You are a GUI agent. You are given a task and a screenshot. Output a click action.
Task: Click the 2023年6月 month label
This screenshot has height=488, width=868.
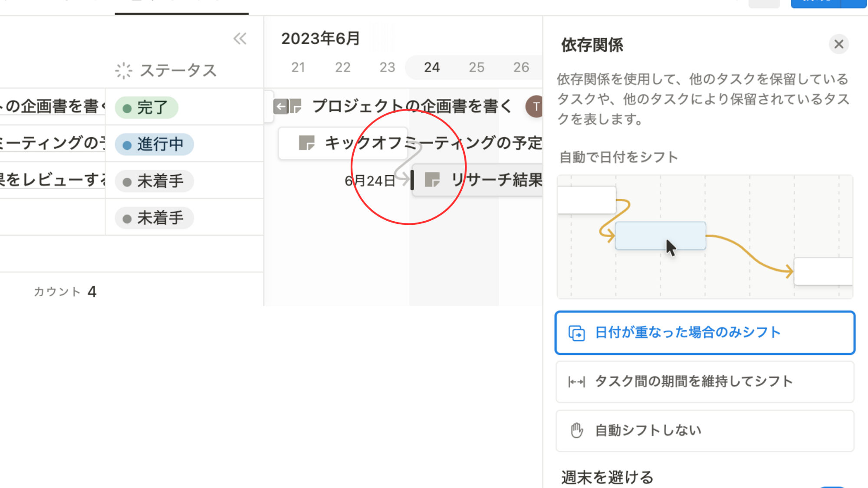click(320, 39)
